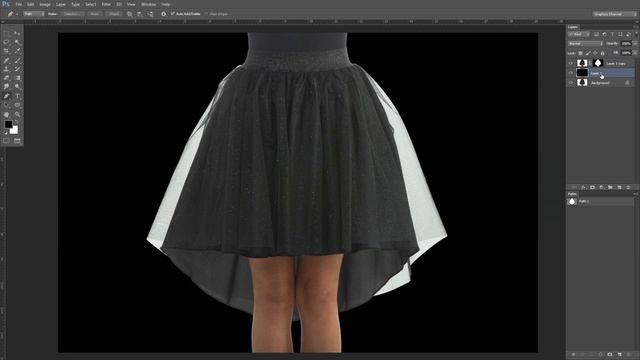
Task: Select the Eraser tool
Action: (x=7, y=78)
